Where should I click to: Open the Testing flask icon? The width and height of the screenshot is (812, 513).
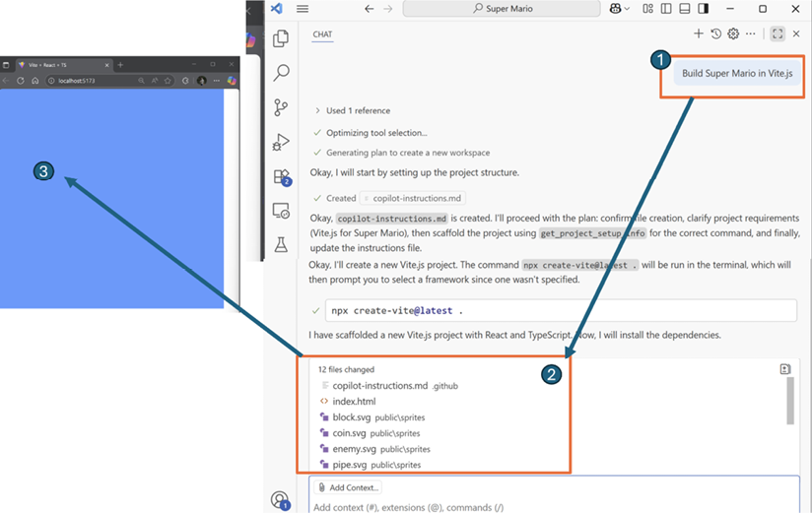click(281, 244)
